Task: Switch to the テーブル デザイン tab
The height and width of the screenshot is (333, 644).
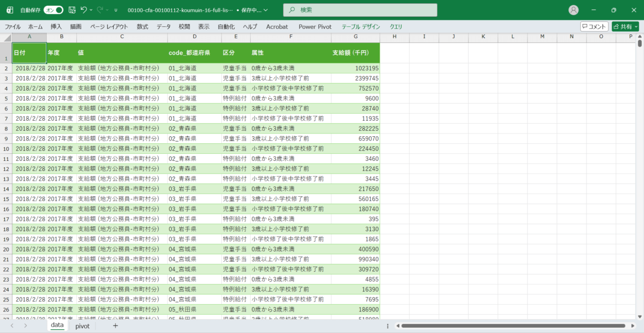Action: 361,26
